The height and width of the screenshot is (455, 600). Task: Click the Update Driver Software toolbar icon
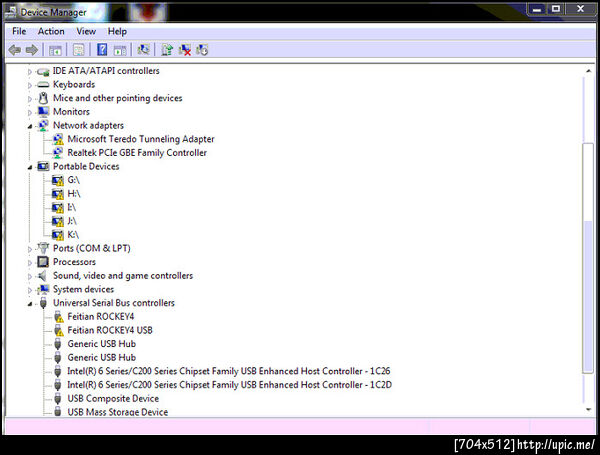point(167,50)
